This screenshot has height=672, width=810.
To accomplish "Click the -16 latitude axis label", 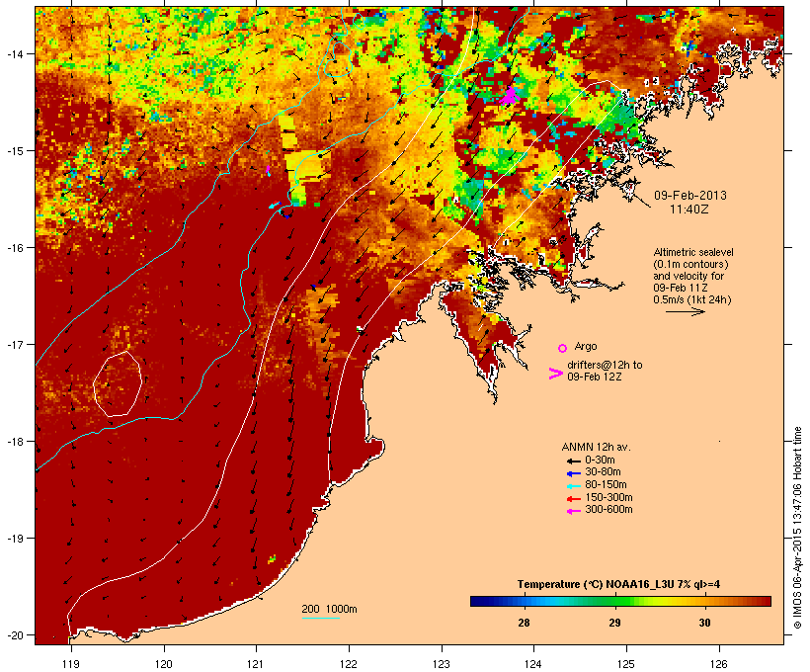I will 15,248.
